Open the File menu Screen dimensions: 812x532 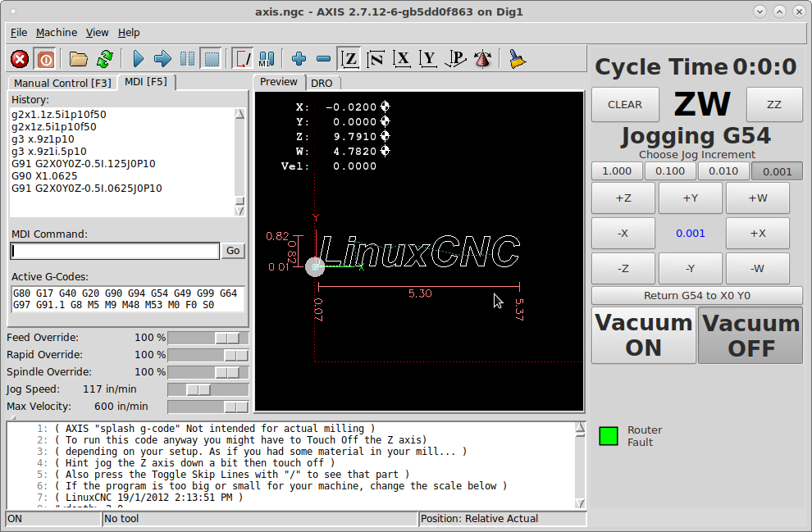(19, 33)
